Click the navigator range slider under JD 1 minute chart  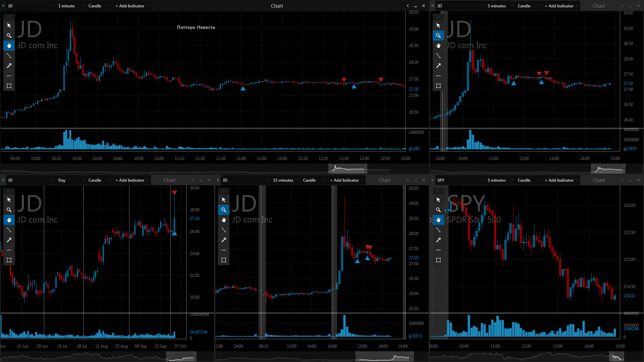(348, 169)
